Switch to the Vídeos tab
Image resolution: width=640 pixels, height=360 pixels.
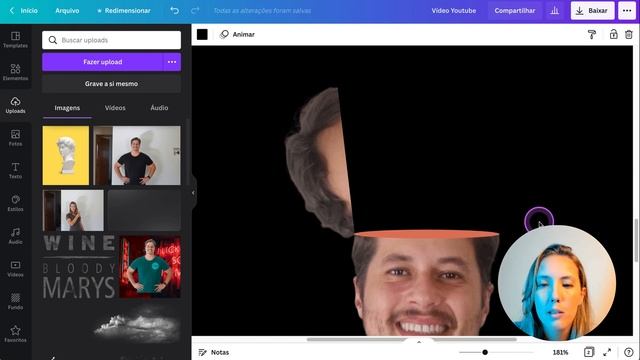pyautogui.click(x=115, y=108)
